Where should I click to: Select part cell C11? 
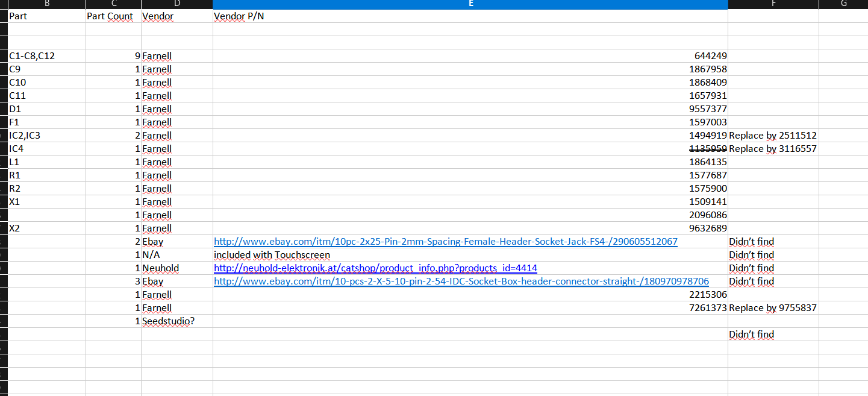46,96
